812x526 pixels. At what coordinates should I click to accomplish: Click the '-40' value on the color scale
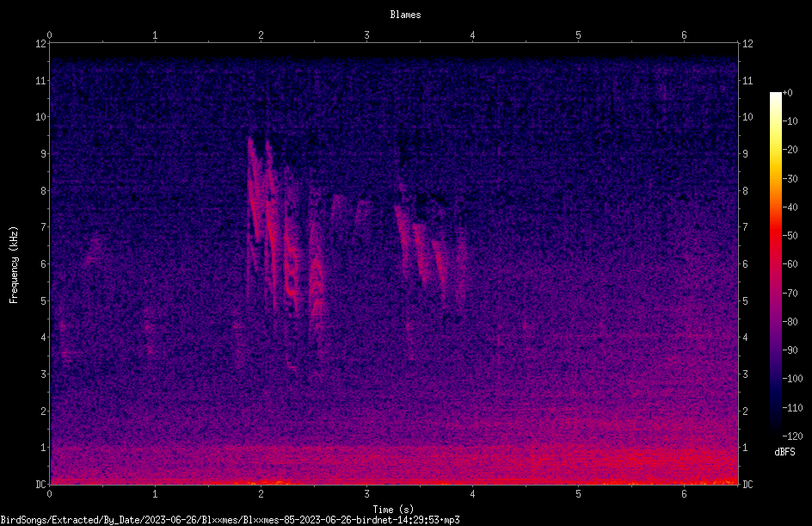[790, 207]
